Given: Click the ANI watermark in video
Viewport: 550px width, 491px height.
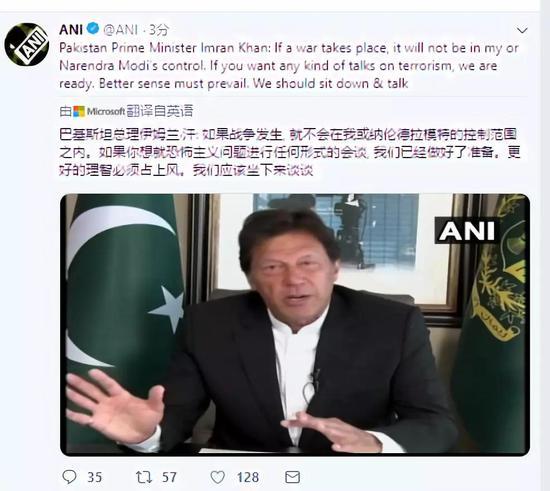Looking at the screenshot, I should click(x=467, y=231).
